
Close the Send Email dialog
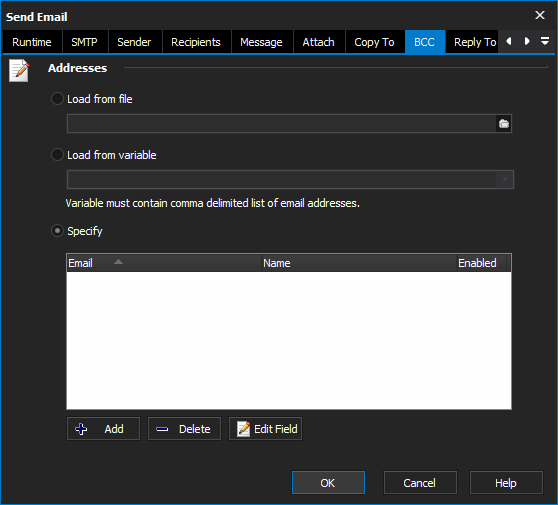tap(540, 15)
